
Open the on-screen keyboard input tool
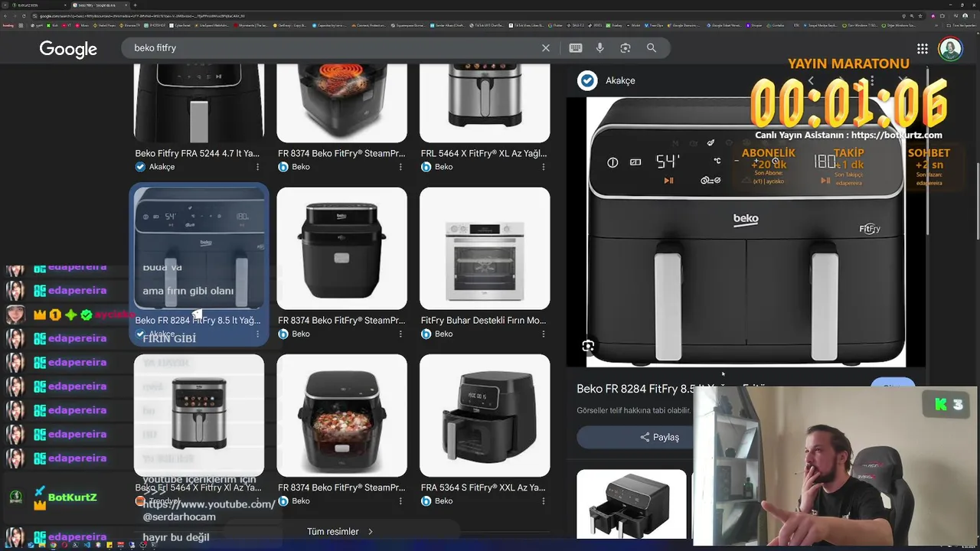(x=576, y=47)
